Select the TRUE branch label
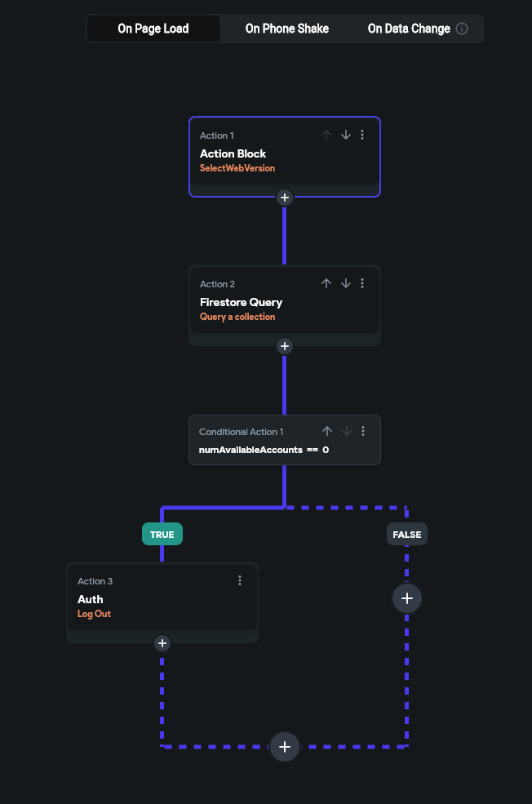The image size is (532, 804). click(x=162, y=534)
